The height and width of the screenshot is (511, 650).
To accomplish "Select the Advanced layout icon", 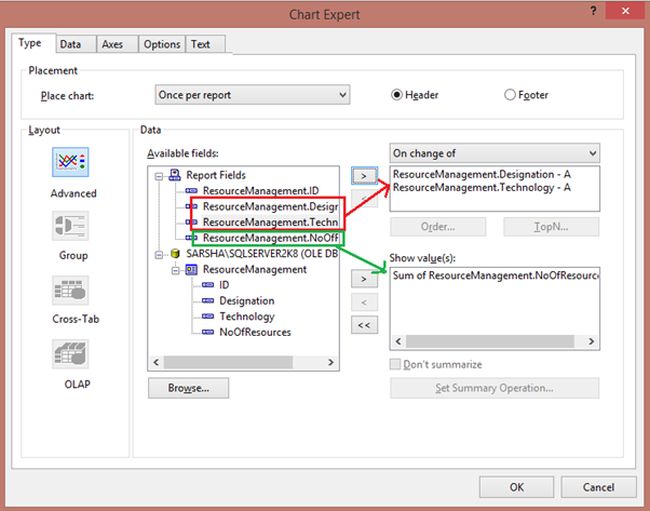I will (70, 162).
